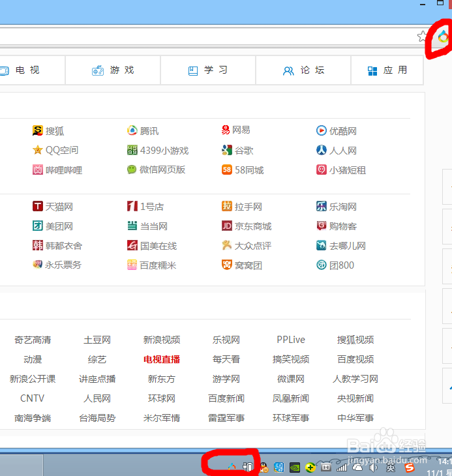The image size is (452, 476).
Task: Open the CNTV link
Action: pos(32,398)
